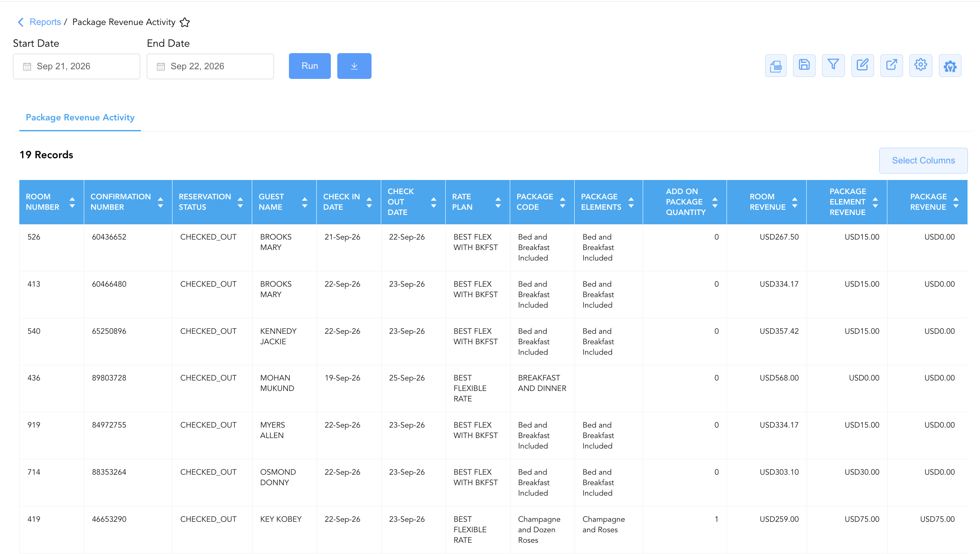Click Champagne and Dozen Roses package code
The width and height of the screenshot is (980, 554).
[539, 530]
